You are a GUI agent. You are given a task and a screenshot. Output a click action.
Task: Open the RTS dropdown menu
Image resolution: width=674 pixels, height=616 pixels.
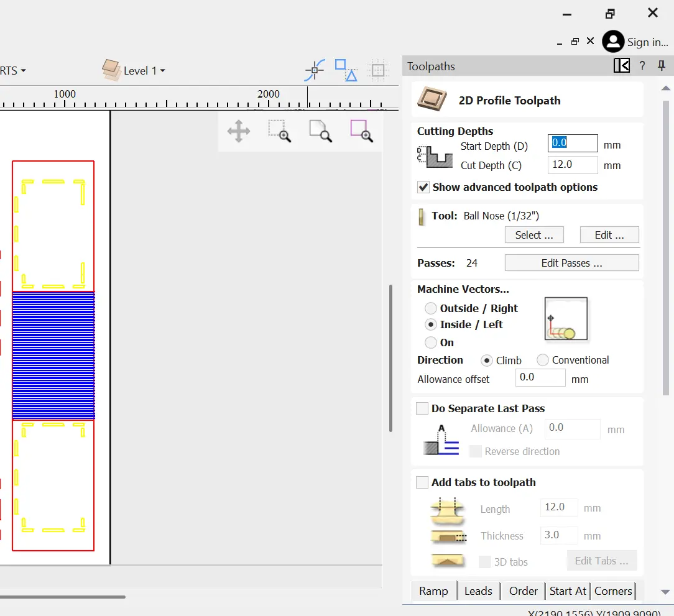(x=13, y=70)
